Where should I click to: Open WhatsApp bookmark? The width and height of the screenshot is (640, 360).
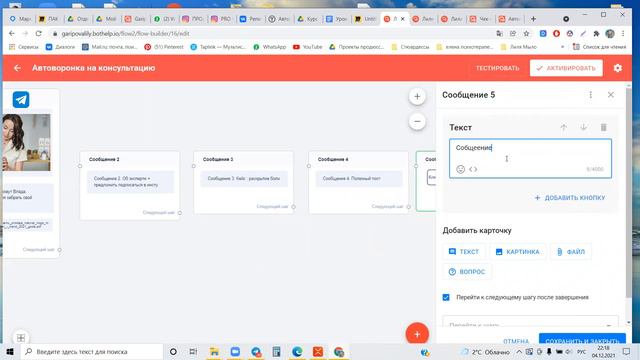(270, 47)
